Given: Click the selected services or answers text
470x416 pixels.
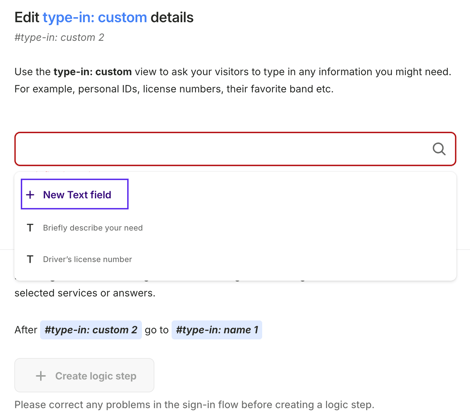Looking at the screenshot, I should point(85,293).
